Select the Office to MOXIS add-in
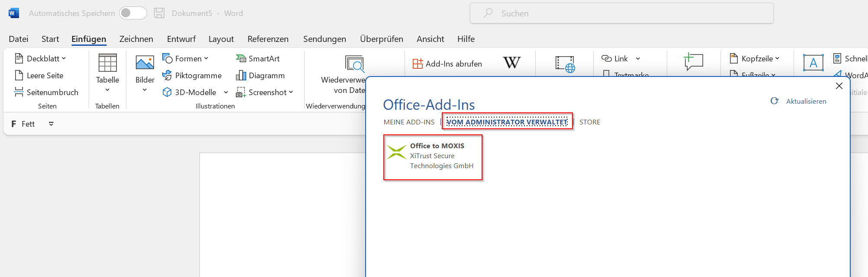This screenshot has width=868, height=277. [x=433, y=157]
